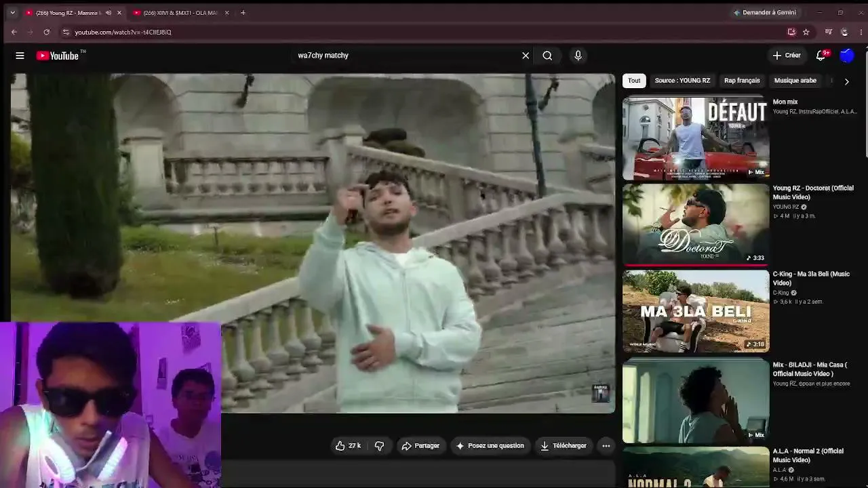Filter by Source : YOUNG RZ chip
The image size is (868, 488).
[682, 81]
